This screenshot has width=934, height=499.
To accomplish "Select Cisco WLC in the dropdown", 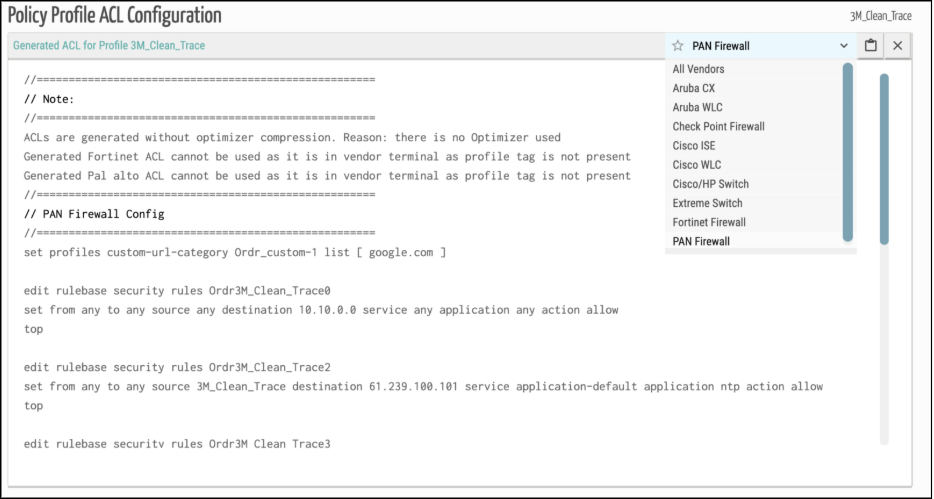I will (x=697, y=165).
